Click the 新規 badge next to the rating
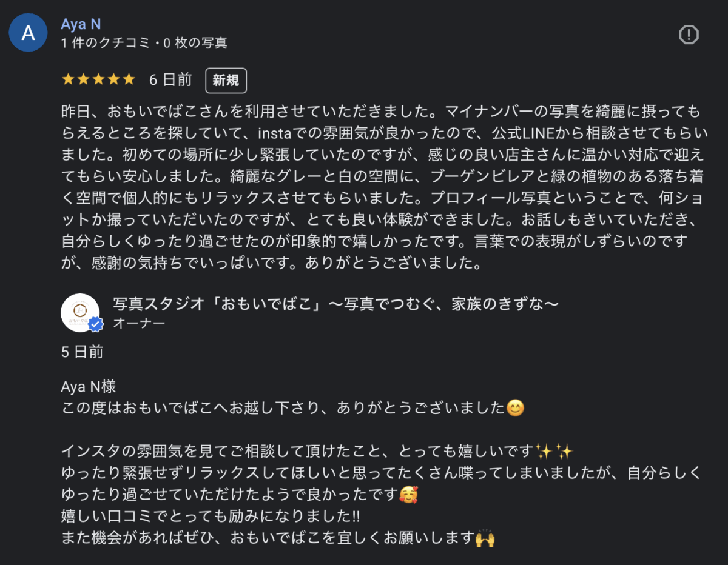Screen dimensions: 728x565 click(226, 80)
